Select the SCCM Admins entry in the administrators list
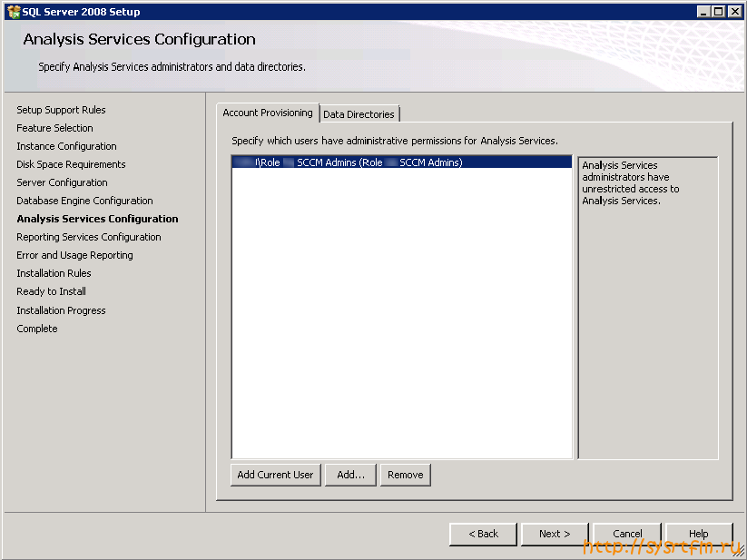Image resolution: width=747 pixels, height=560 pixels. (401, 162)
